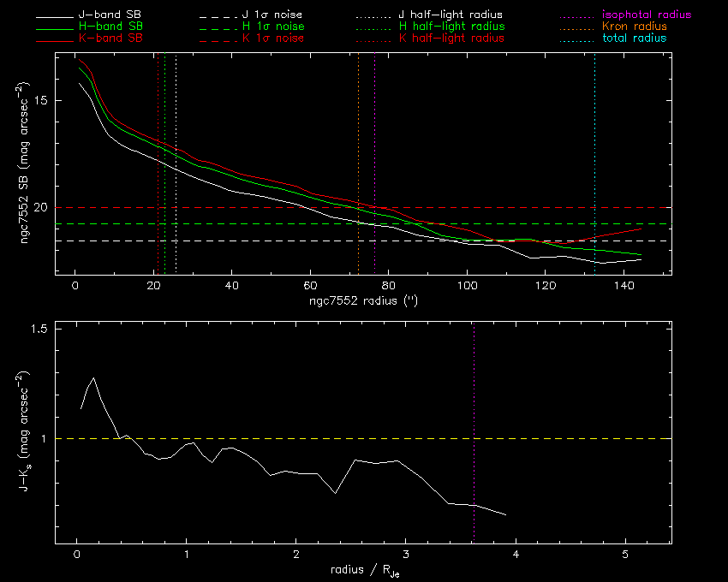
Task: Click the 100 tick label on upper x-axis
Action: tap(467, 287)
